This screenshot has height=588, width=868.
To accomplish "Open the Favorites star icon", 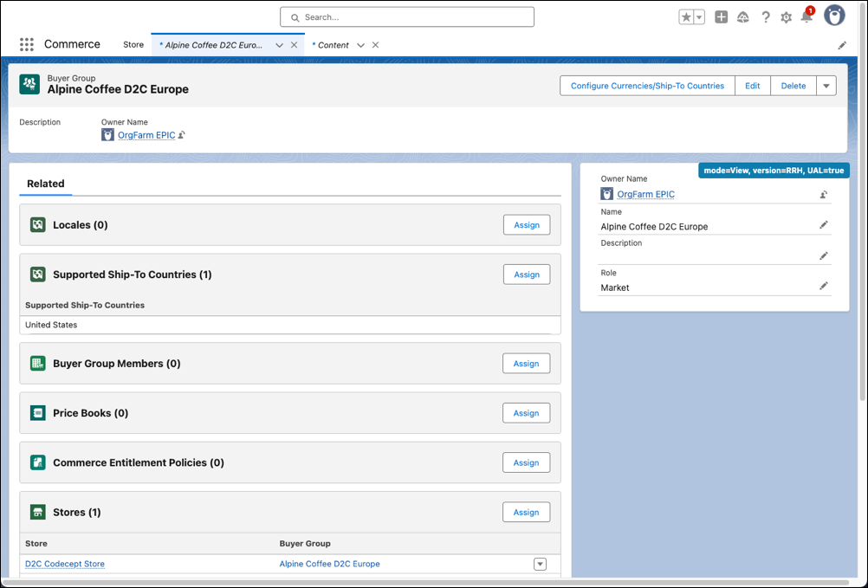I will [x=686, y=17].
